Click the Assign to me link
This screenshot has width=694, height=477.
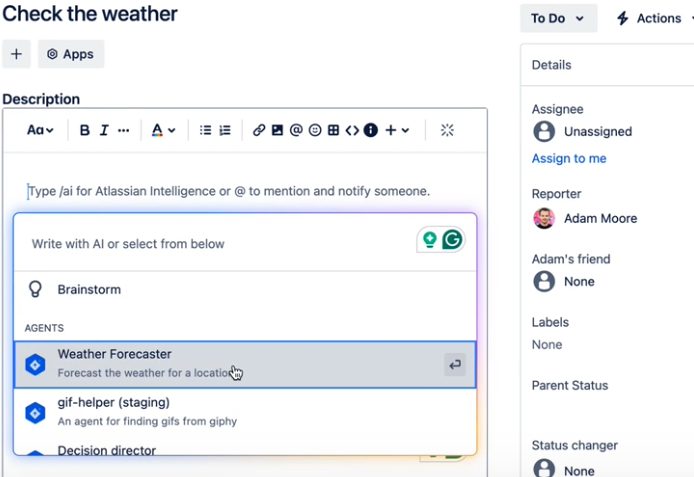click(x=569, y=158)
